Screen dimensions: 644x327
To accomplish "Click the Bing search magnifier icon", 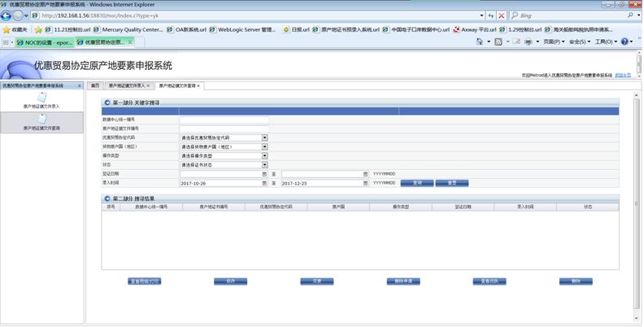I will [x=630, y=15].
